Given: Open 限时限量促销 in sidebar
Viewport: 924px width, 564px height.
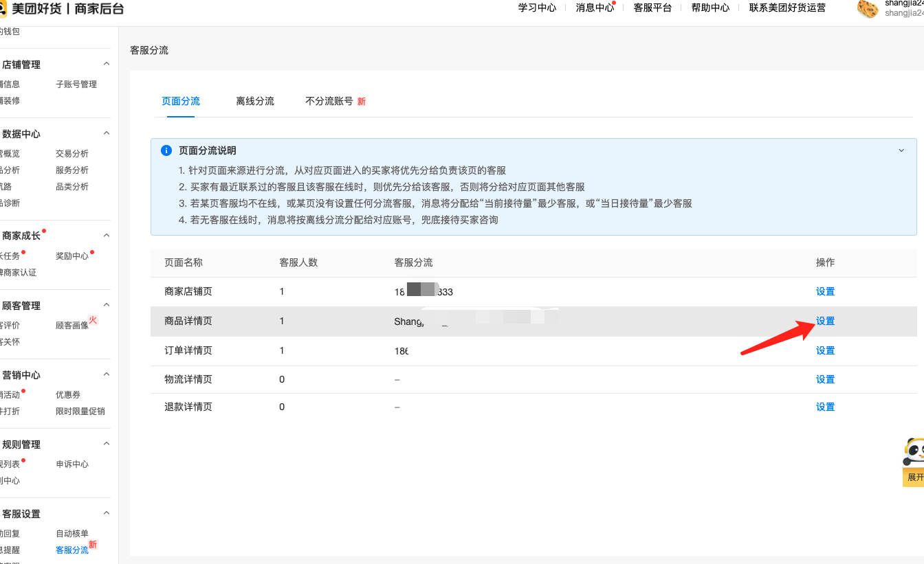Looking at the screenshot, I should 80,411.
